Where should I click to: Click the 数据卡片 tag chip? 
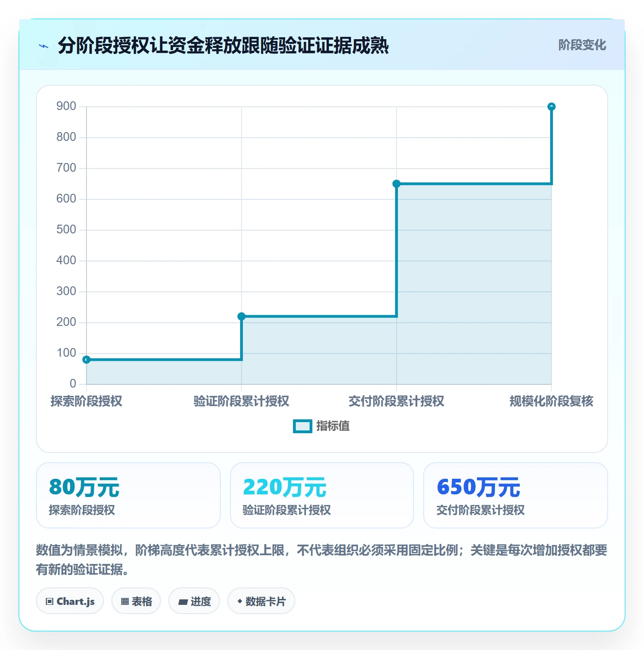tap(261, 601)
